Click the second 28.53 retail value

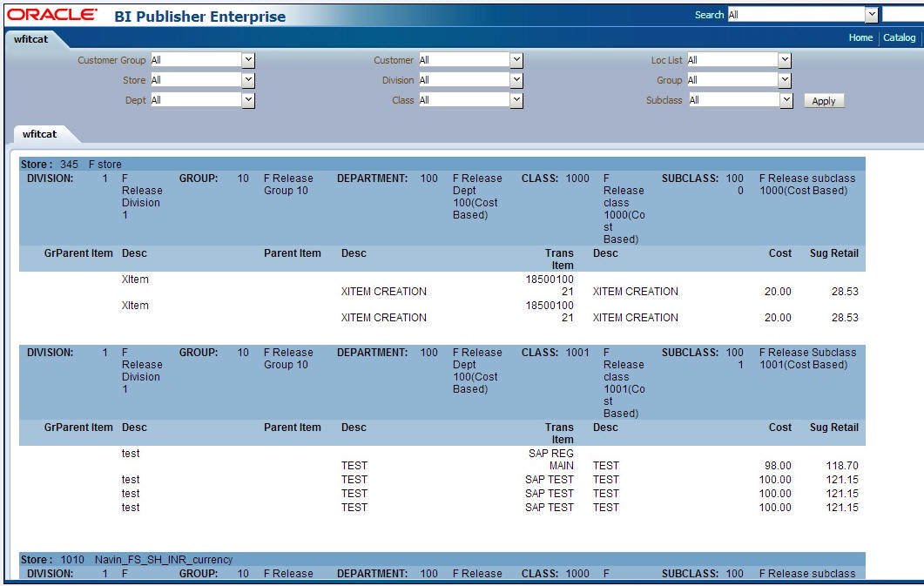pos(845,318)
